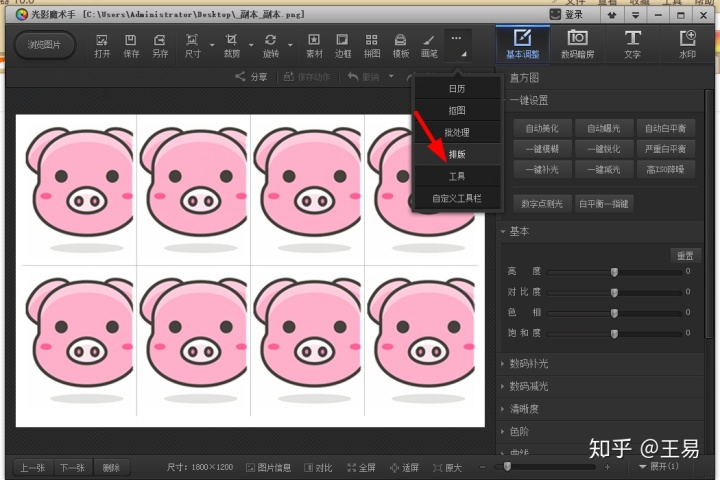The width and height of the screenshot is (720, 480).
Task: Switch to the 文字 tab
Action: point(632,44)
